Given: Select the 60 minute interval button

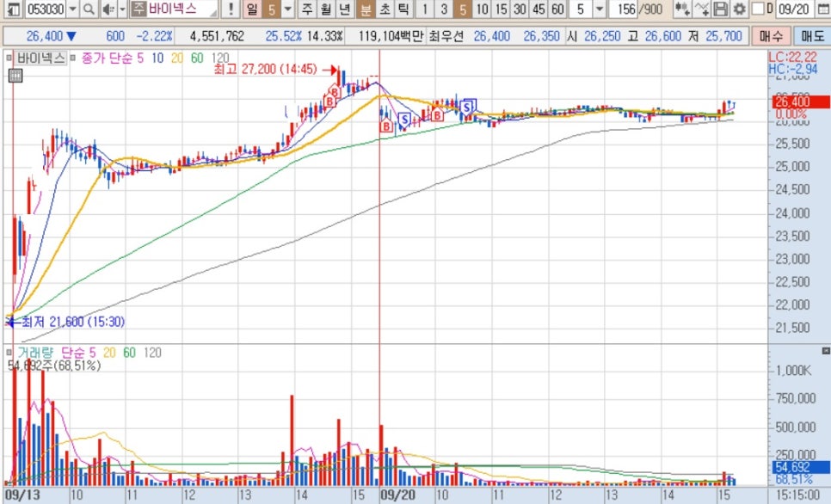Looking at the screenshot, I should click(557, 9).
